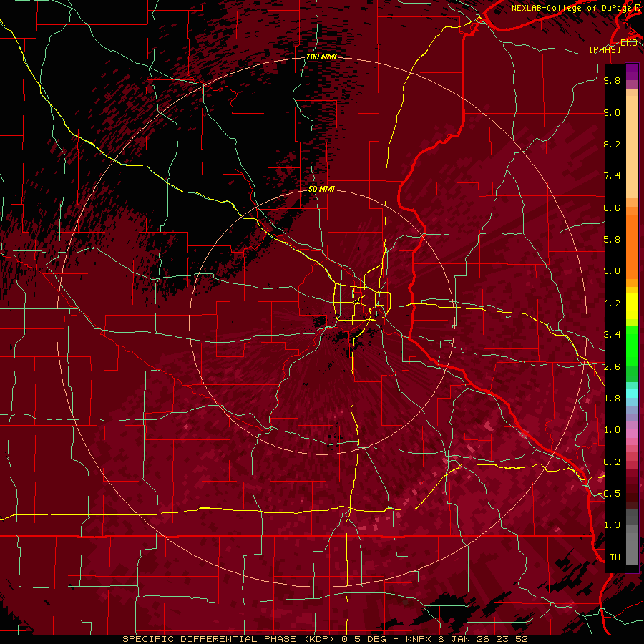The image size is (644, 644).
Task: Select the 6.6 value on the color scale
Action: [x=612, y=208]
